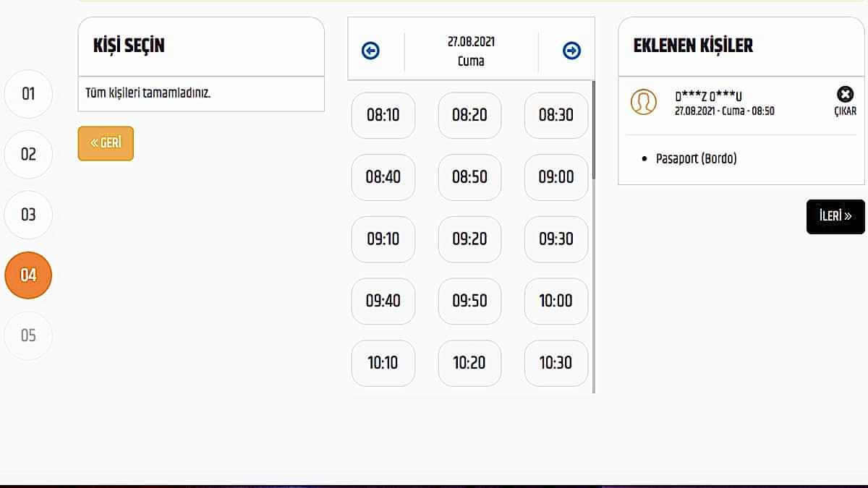Click the person avatar icon
Image resolution: width=868 pixels, height=488 pixels.
643,102
